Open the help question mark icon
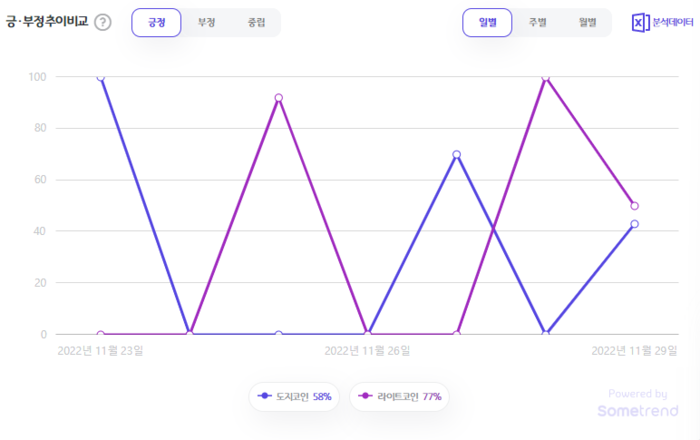This screenshot has width=700, height=440. tap(103, 22)
